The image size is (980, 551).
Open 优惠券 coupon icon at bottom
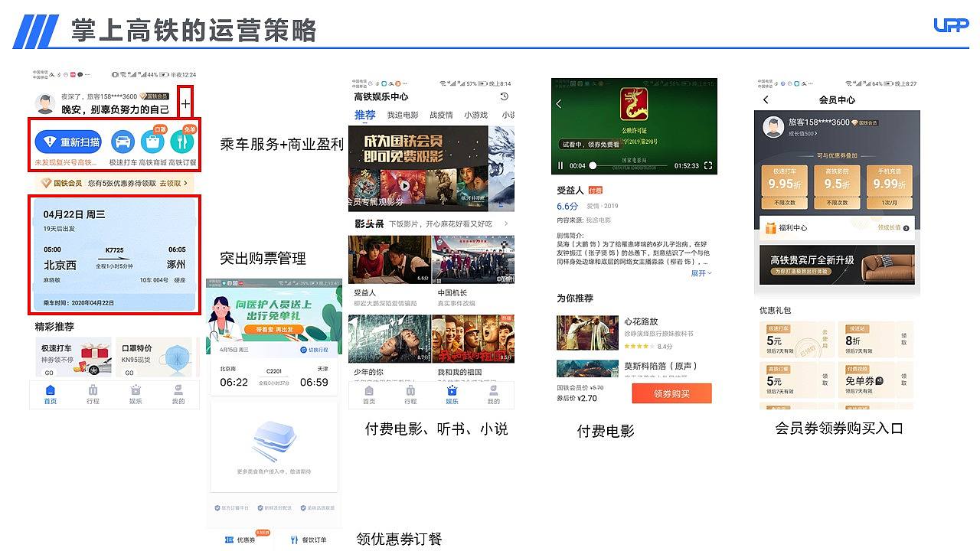(x=241, y=539)
